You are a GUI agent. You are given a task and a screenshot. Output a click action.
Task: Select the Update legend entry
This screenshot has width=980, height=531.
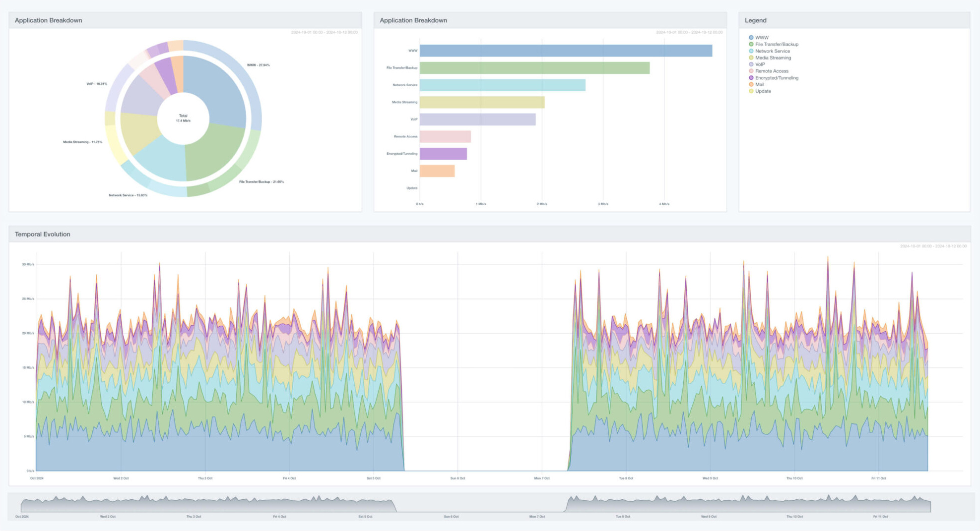pyautogui.click(x=763, y=91)
